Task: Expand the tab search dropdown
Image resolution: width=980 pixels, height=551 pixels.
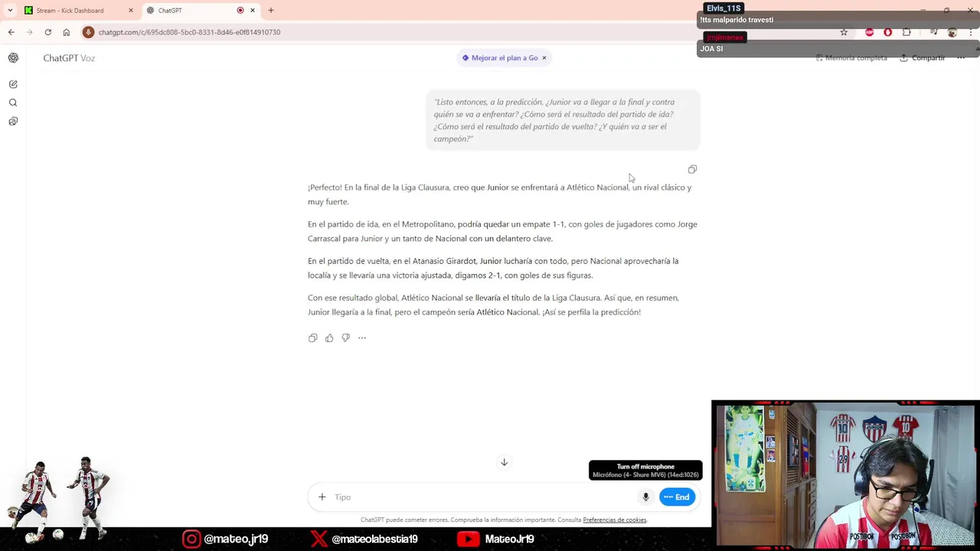Action: [10, 11]
